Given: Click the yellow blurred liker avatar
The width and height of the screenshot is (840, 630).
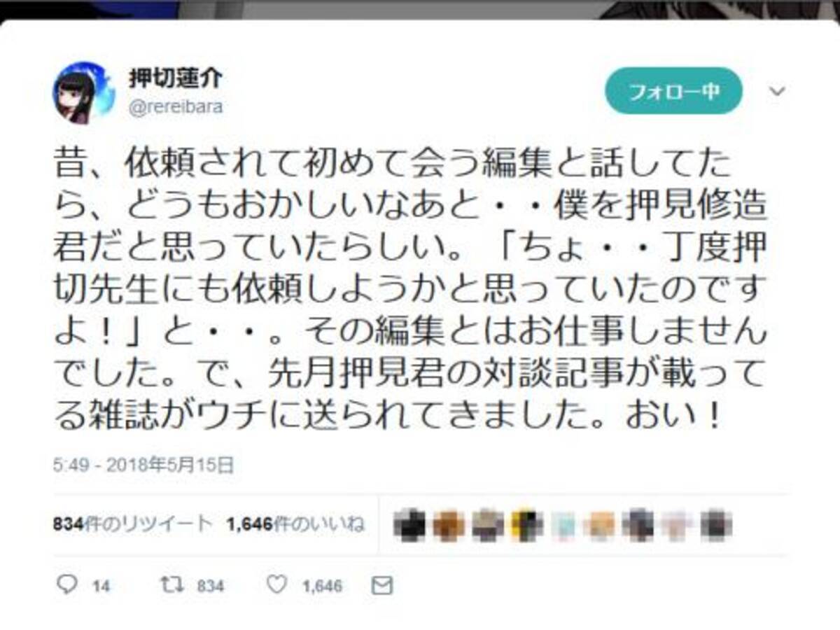Looking at the screenshot, I should coord(525,524).
